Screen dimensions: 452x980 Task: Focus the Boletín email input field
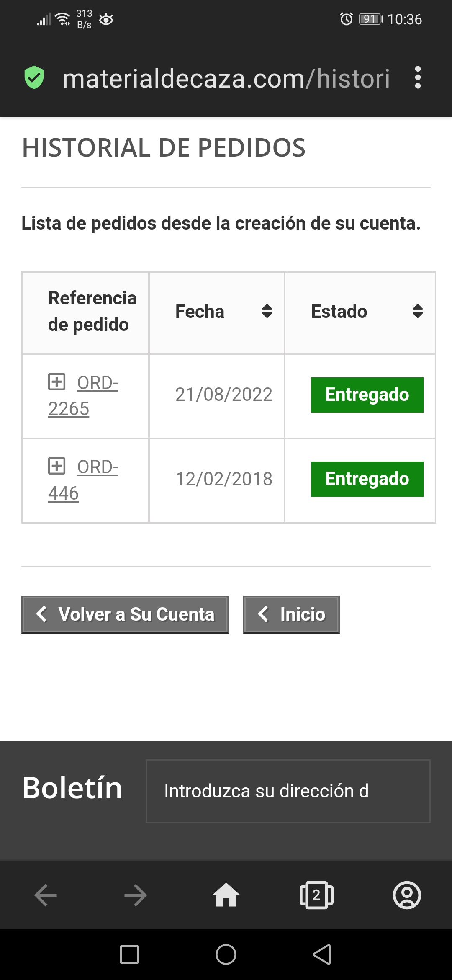click(288, 791)
